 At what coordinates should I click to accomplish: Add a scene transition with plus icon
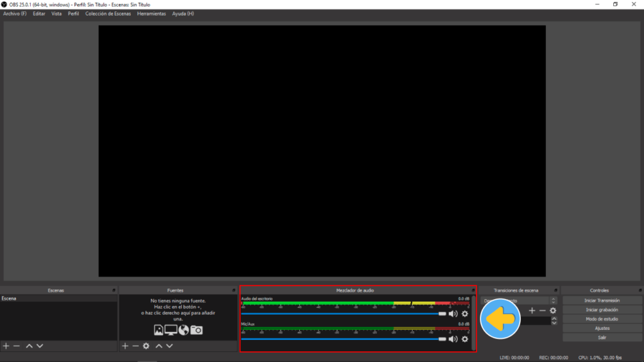(x=532, y=310)
